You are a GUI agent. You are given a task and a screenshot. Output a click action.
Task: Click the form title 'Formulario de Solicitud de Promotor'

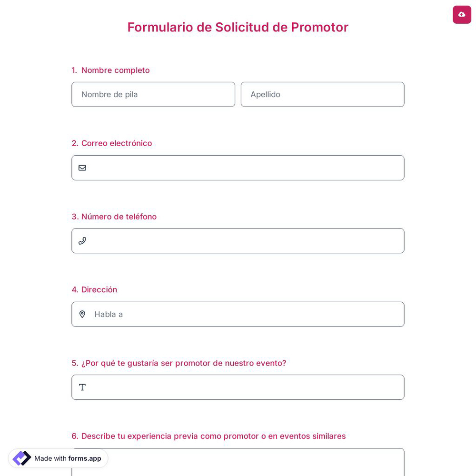[x=238, y=27]
